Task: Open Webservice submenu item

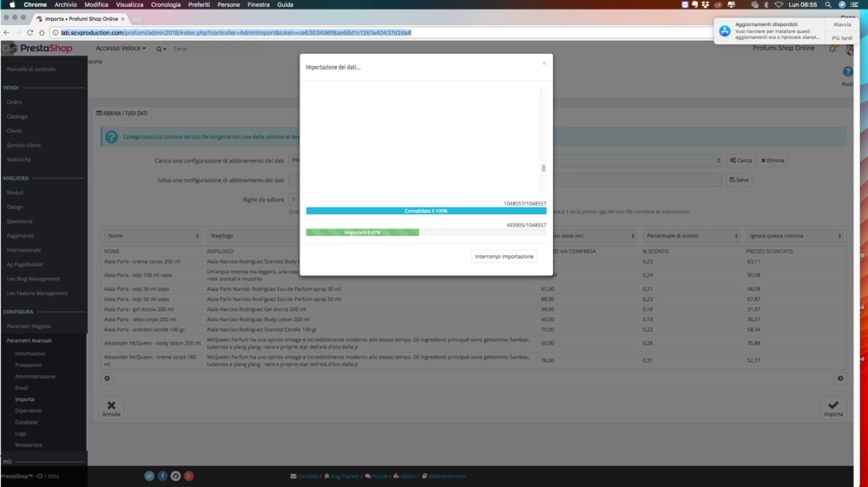Action: point(29,445)
